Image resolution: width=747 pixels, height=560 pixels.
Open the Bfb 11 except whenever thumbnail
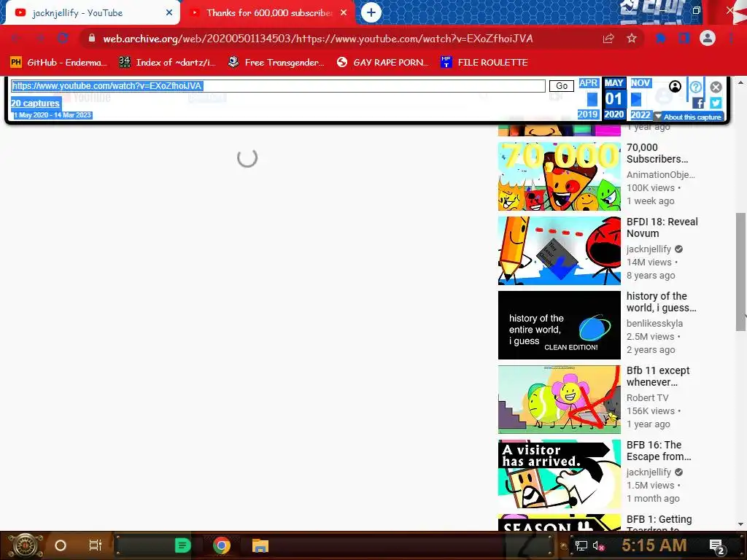point(560,399)
